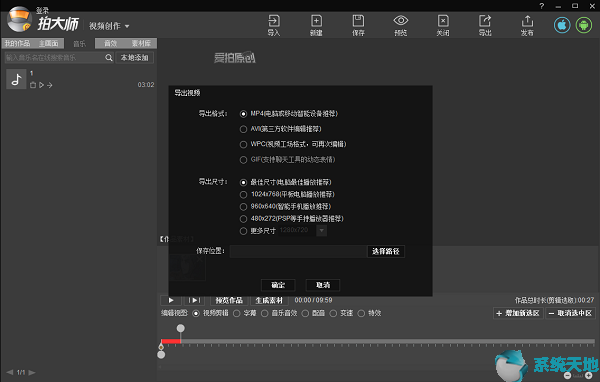Click 选择路径 choose path button
Viewport: 600px width, 382px height.
[385, 251]
